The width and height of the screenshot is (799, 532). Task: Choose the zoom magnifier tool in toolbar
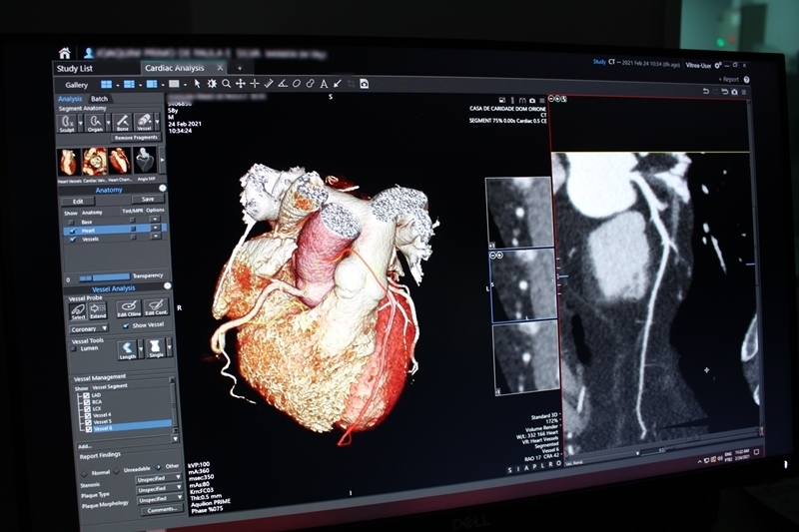click(227, 84)
